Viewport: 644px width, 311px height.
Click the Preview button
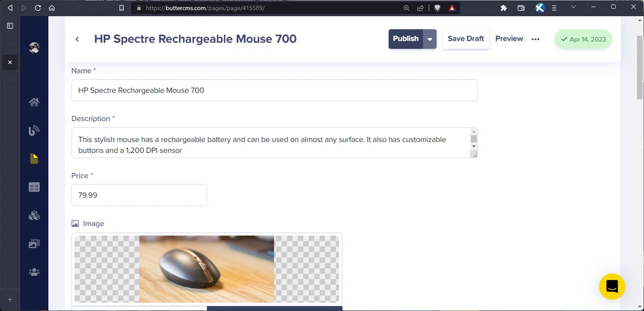(509, 39)
